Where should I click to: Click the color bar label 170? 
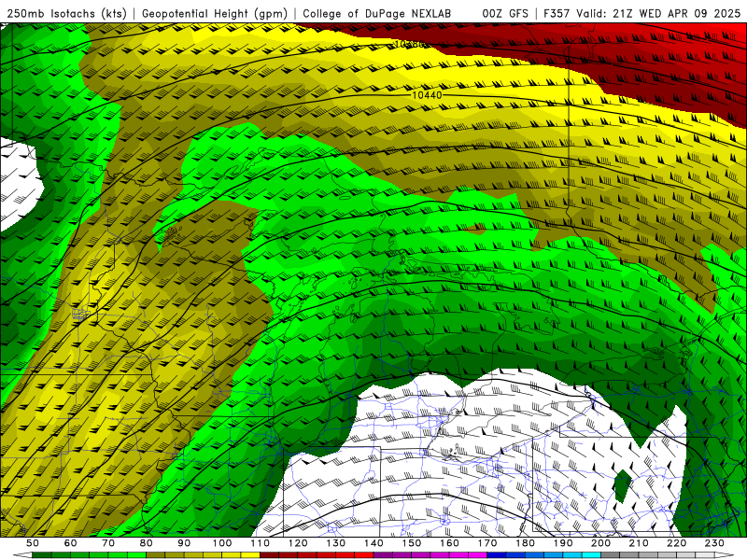click(487, 543)
